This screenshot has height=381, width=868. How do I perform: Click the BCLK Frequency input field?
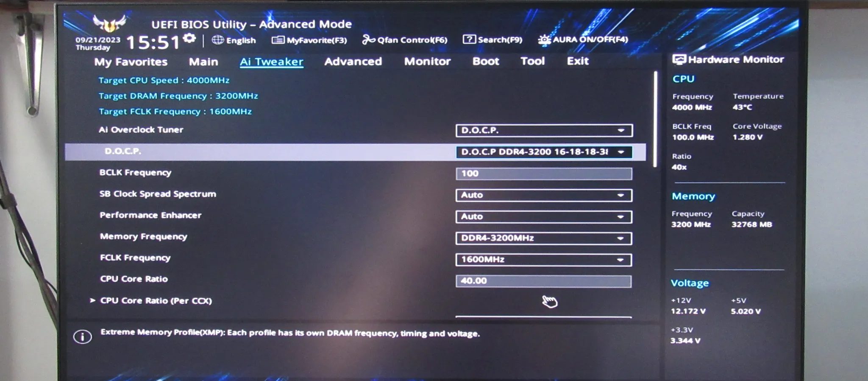click(544, 174)
